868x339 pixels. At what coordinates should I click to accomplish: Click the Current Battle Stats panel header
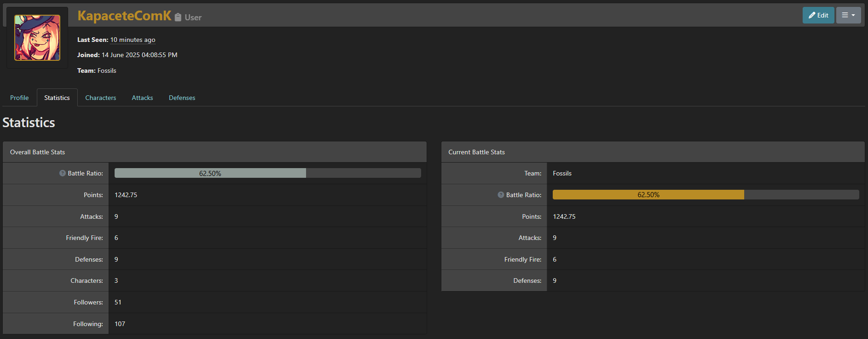click(x=476, y=152)
